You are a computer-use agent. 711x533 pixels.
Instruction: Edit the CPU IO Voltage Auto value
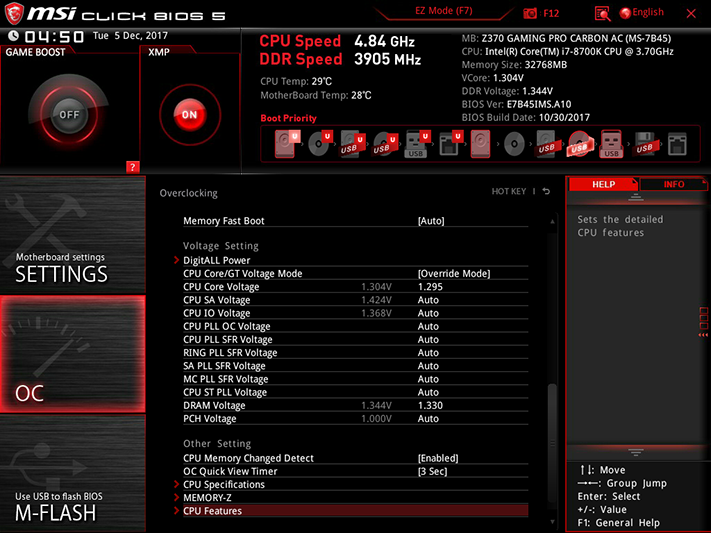428,313
